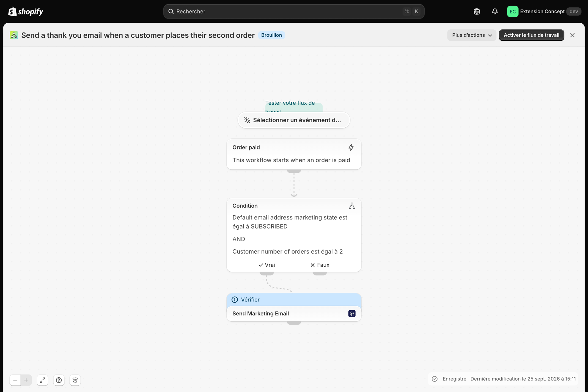
Task: Click the Condition branch icon
Action: click(x=352, y=206)
